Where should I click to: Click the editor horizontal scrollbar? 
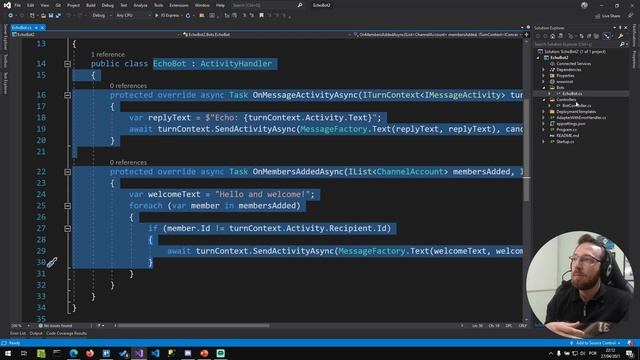coord(193,326)
